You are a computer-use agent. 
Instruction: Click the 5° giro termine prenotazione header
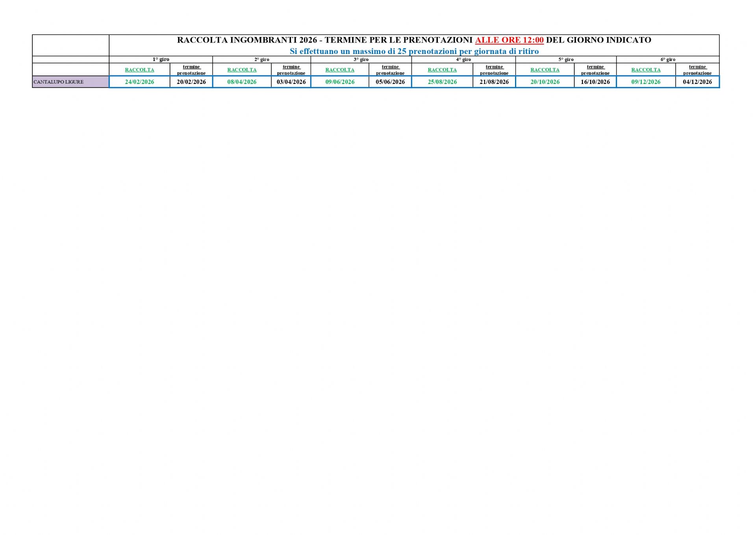pos(595,70)
